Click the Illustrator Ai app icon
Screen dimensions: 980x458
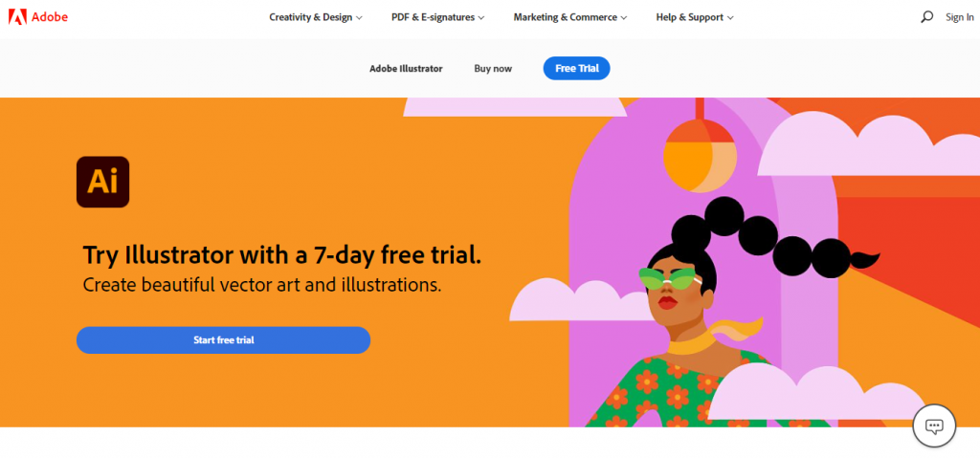click(102, 182)
